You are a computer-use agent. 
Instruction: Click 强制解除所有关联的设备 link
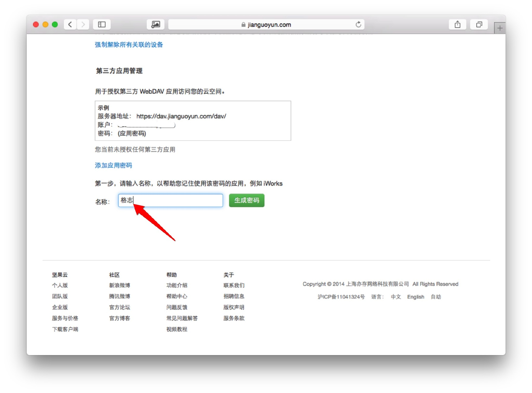(129, 45)
